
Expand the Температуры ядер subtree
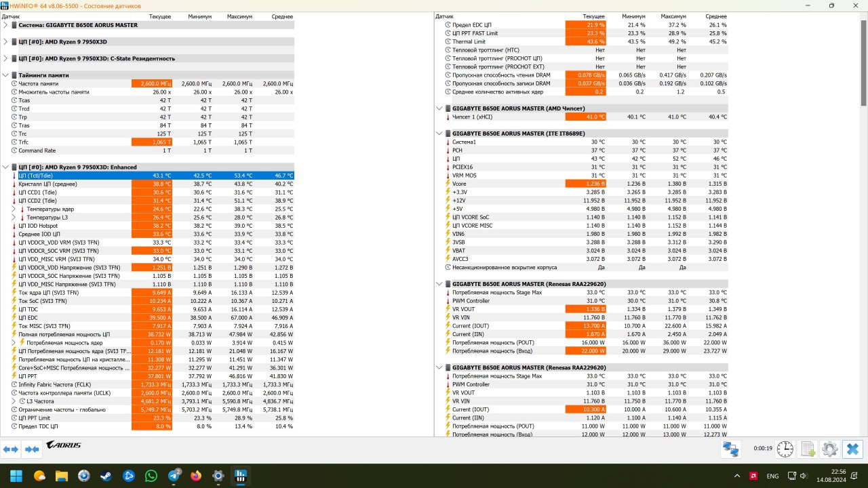[14, 209]
